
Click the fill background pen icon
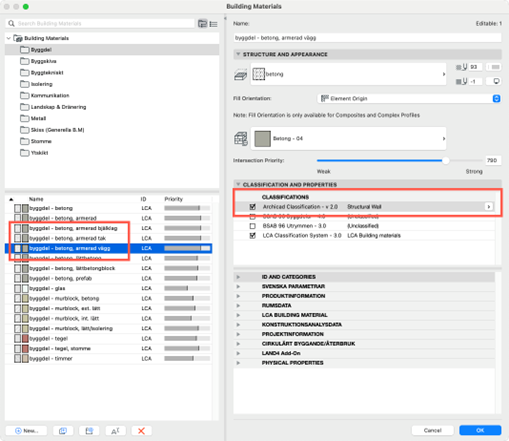(x=461, y=81)
